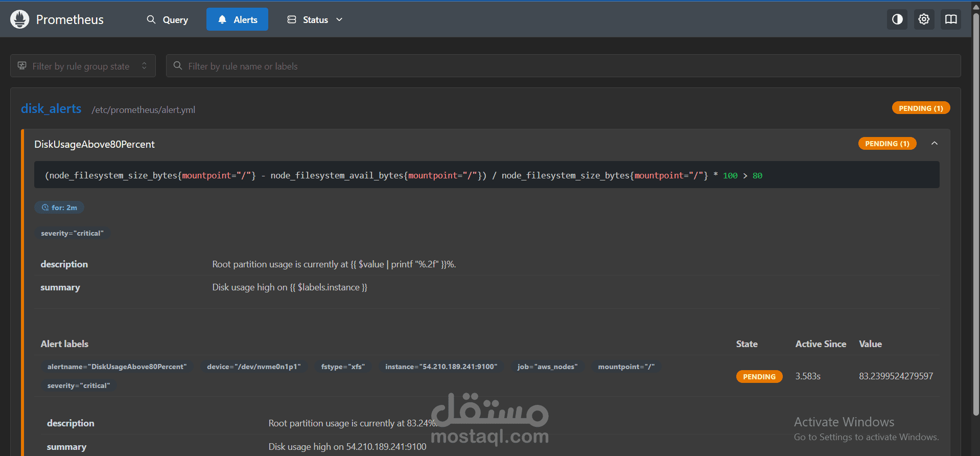
Task: Click 'Root partition usage is currently at 83.24%'
Action: [x=353, y=423]
